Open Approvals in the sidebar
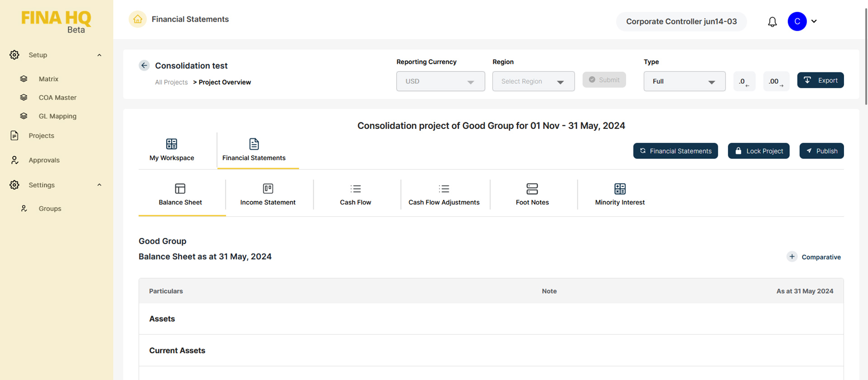868x380 pixels. pyautogui.click(x=44, y=160)
